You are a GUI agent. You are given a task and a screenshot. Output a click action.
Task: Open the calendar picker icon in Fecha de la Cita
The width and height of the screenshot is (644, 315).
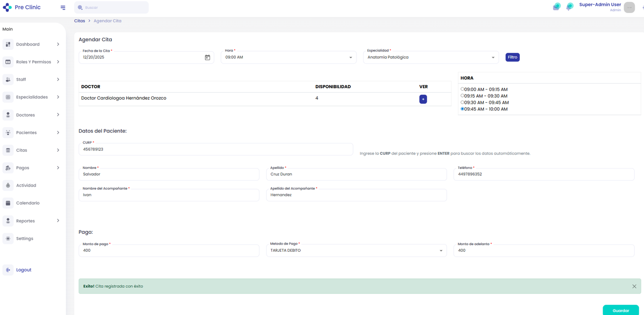pos(207,58)
